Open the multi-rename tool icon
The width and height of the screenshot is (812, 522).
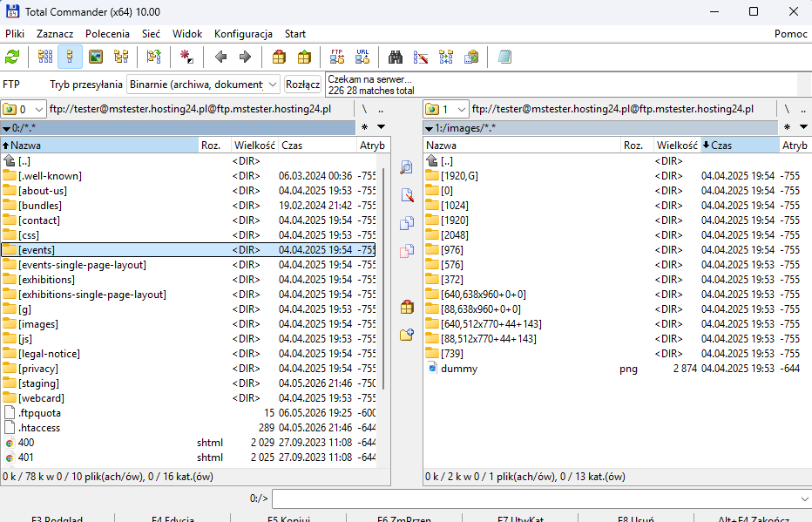point(421,57)
